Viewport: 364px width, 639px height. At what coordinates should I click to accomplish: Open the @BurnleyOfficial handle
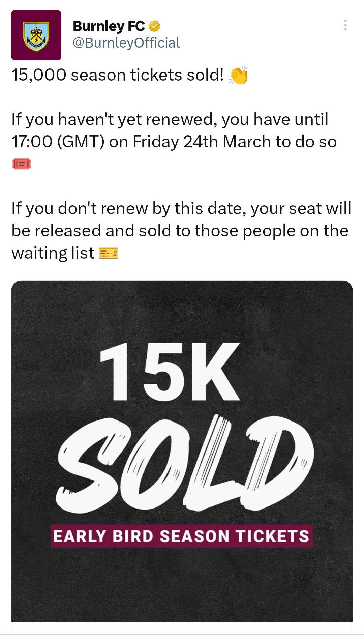click(126, 43)
